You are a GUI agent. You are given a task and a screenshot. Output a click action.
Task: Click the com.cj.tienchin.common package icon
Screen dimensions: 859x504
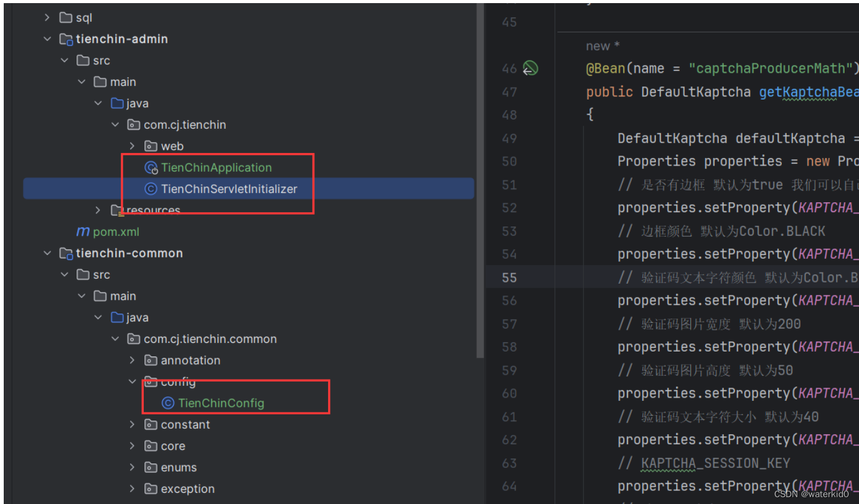(x=133, y=339)
